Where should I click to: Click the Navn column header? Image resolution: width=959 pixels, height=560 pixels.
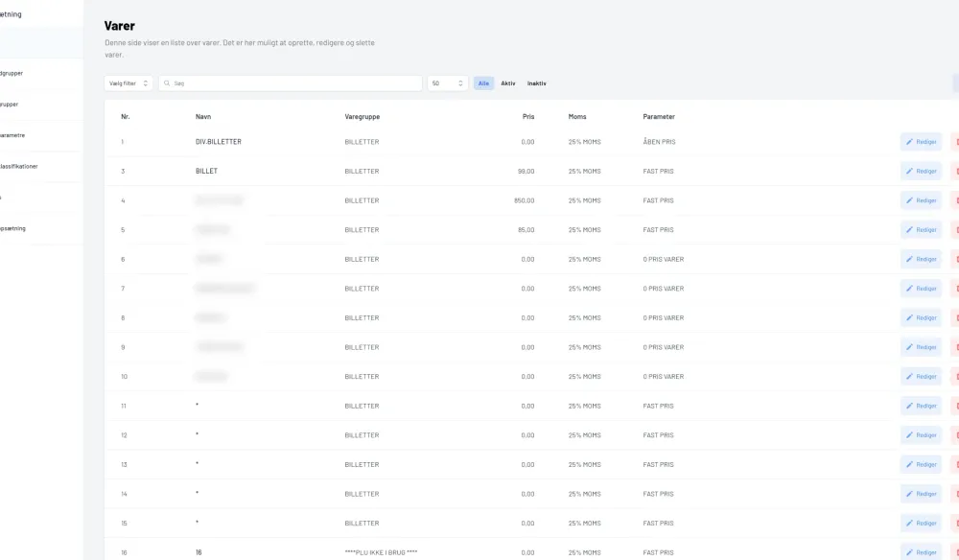pos(203,117)
